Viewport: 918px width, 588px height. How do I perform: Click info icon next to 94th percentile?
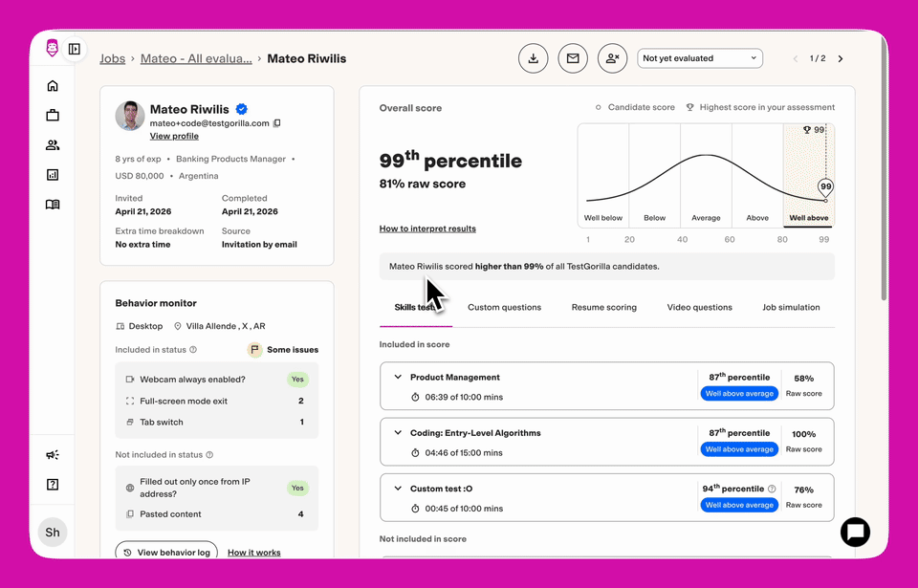coord(772,489)
